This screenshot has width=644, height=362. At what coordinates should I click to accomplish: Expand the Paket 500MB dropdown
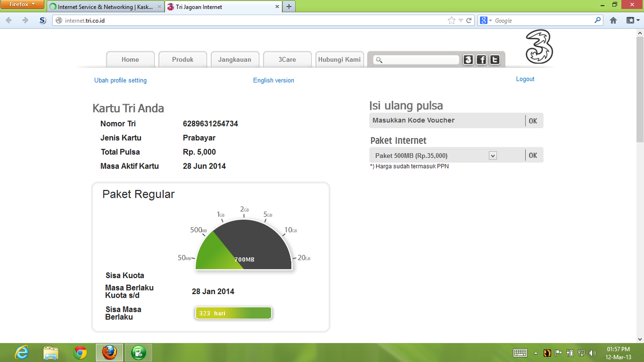coord(493,156)
